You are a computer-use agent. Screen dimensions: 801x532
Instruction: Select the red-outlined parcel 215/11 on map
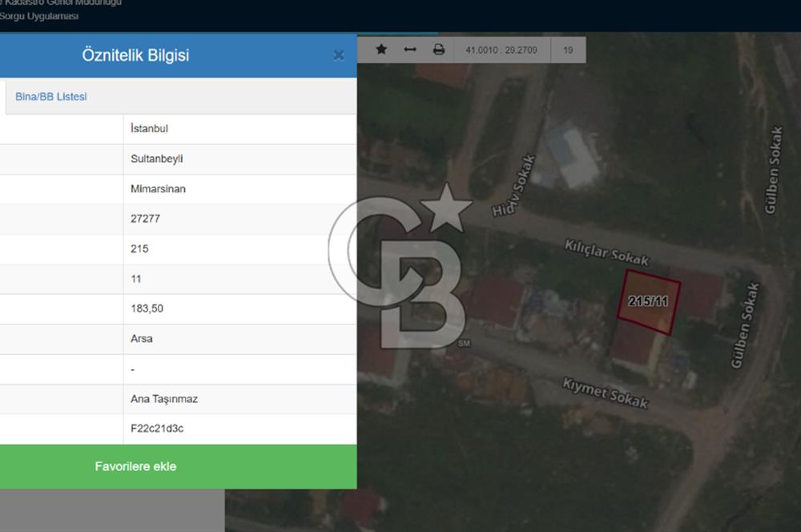[648, 302]
